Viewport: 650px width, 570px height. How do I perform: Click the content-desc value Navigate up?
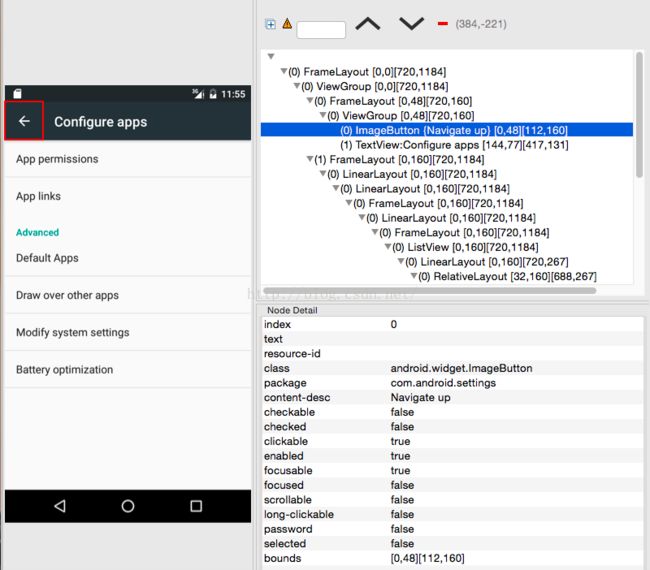(420, 398)
